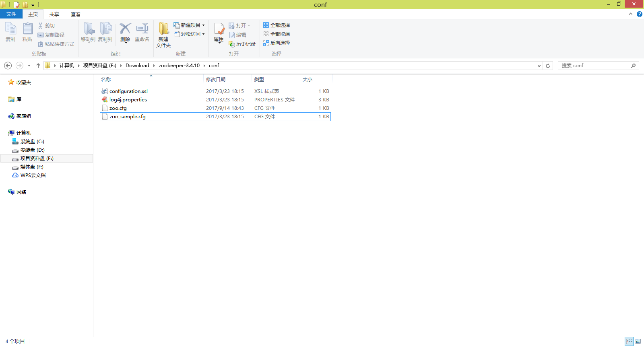This screenshot has height=346, width=644.
Task: Expand breadcrumb arrow after Download
Action: [x=154, y=66]
